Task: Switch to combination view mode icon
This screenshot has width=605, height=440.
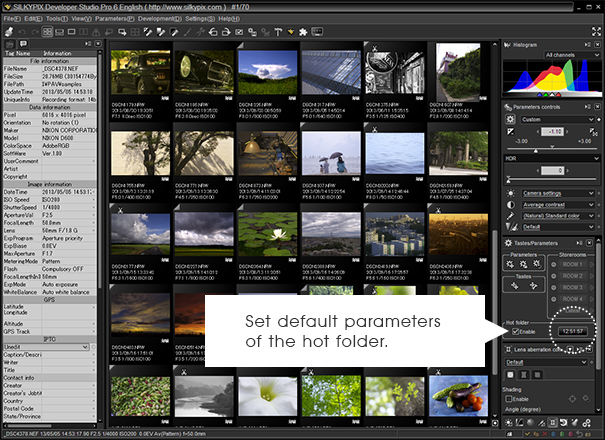Action: click(59, 32)
